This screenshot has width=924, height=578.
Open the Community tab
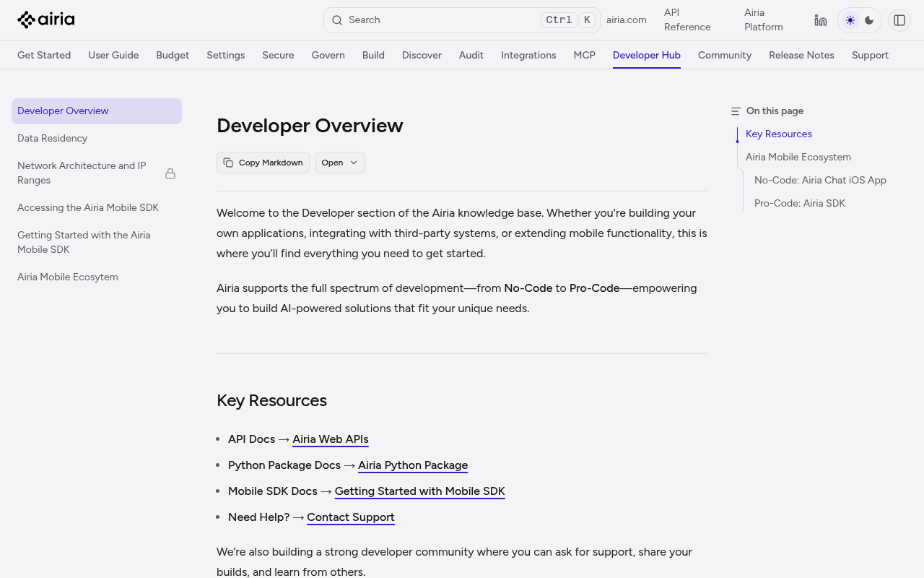[x=725, y=55]
